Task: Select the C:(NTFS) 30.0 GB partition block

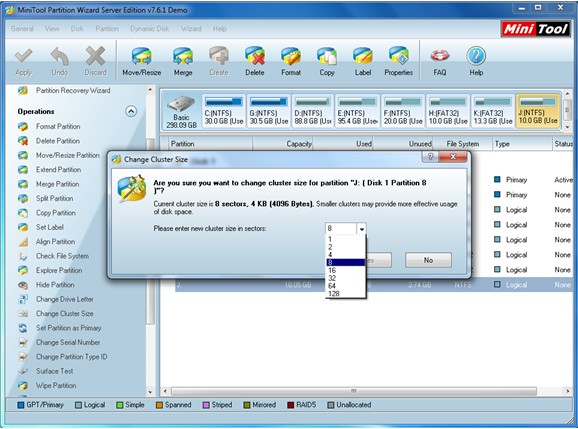Action: [x=224, y=111]
